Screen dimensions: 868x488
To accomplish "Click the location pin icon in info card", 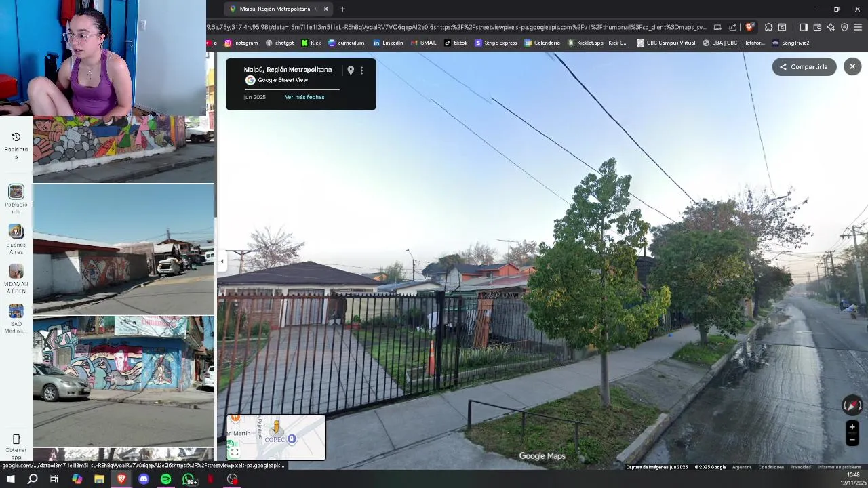I will [351, 70].
